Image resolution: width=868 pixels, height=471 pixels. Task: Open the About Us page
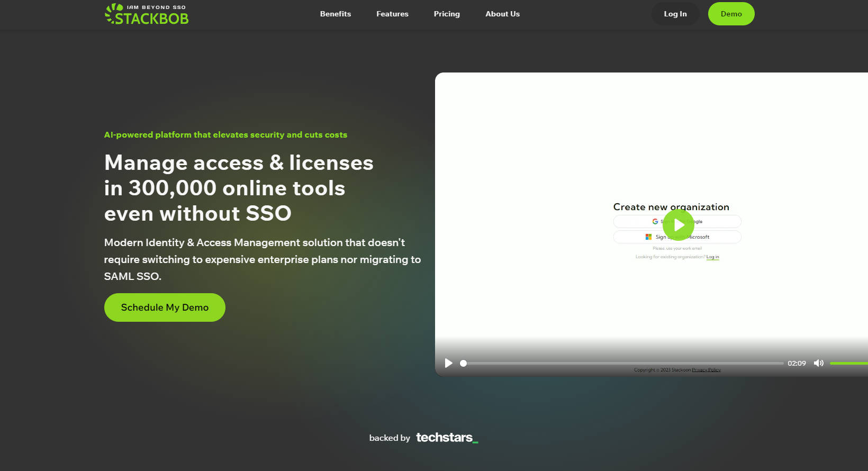502,14
